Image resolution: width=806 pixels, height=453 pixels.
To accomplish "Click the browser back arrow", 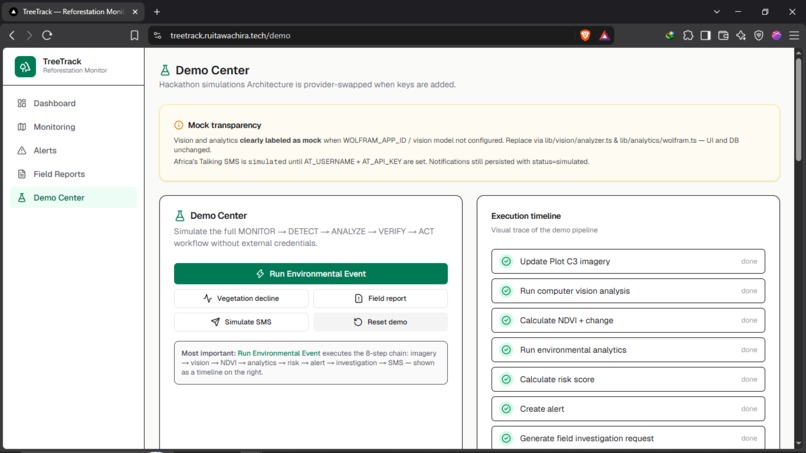I will 12,35.
